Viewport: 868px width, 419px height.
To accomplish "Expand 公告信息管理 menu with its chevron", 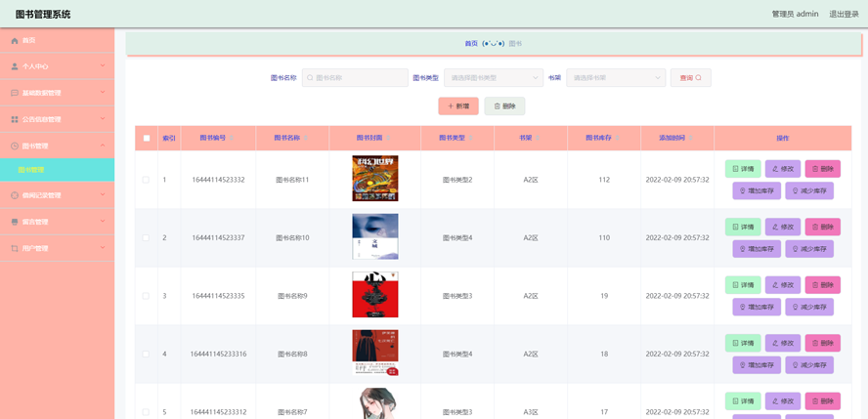I will (x=103, y=119).
